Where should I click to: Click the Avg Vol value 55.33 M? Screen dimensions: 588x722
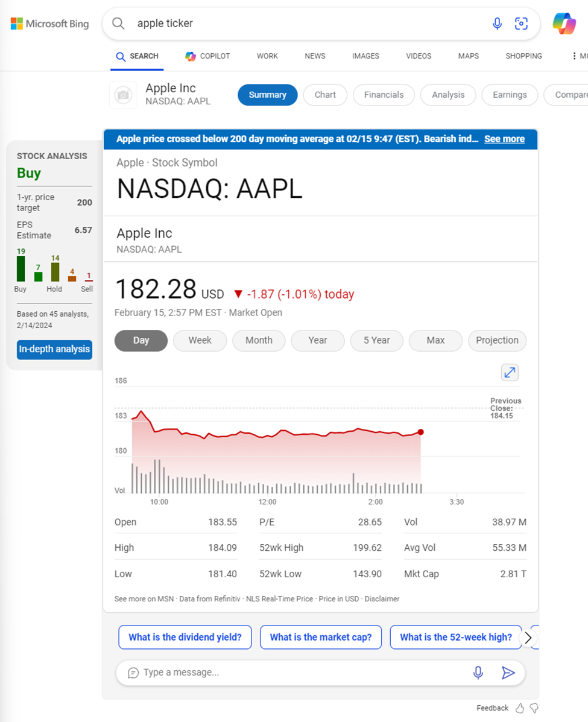[x=509, y=548]
